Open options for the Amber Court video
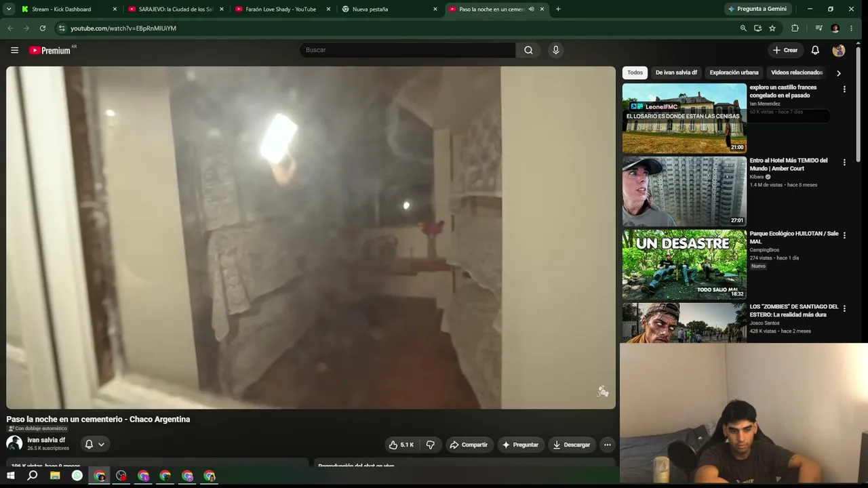Screen dimensions: 868x488 click(844, 163)
